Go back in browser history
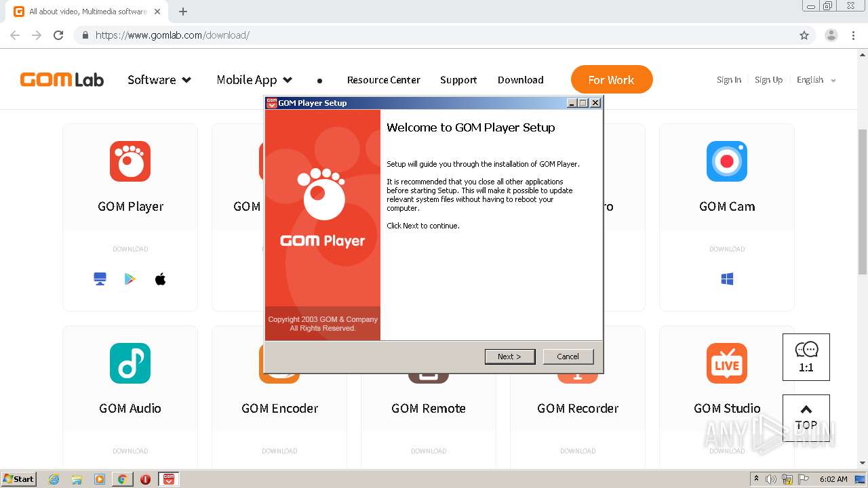The width and height of the screenshot is (868, 488). [15, 35]
